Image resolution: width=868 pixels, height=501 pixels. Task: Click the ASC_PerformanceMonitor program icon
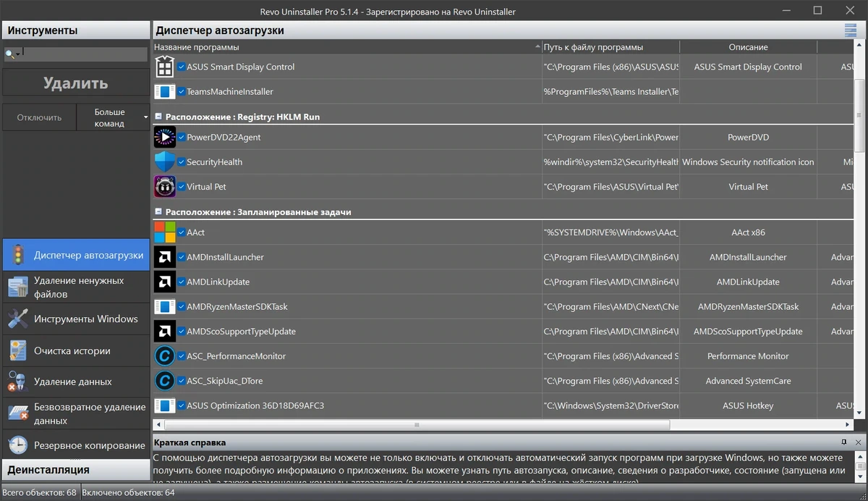click(x=165, y=356)
